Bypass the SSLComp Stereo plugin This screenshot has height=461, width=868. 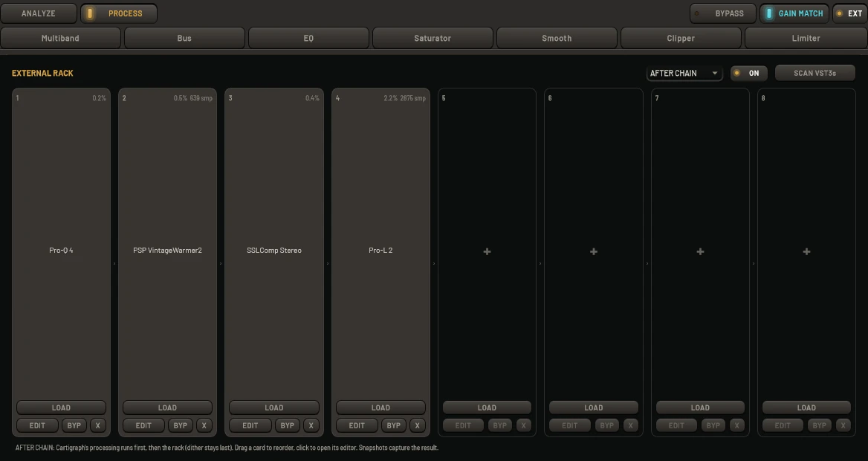[x=288, y=425]
